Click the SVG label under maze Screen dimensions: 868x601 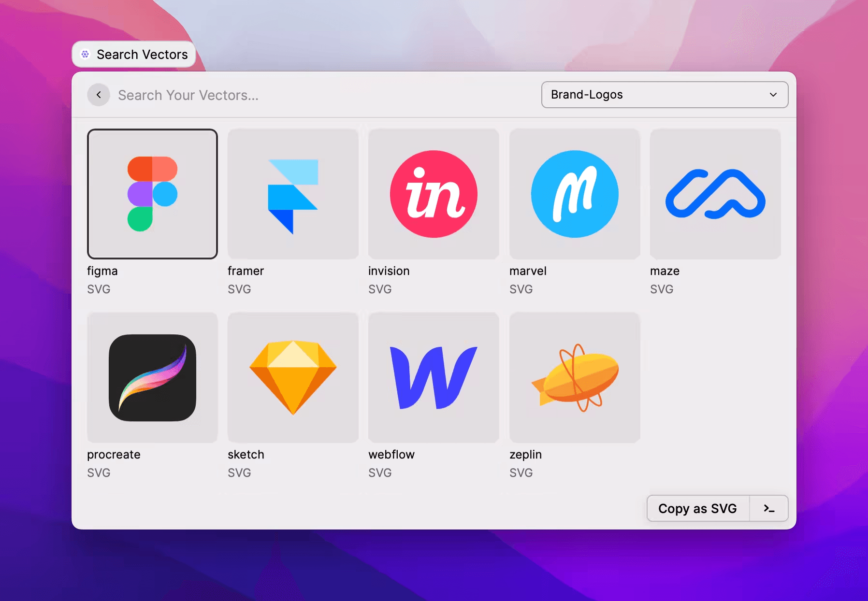point(662,289)
